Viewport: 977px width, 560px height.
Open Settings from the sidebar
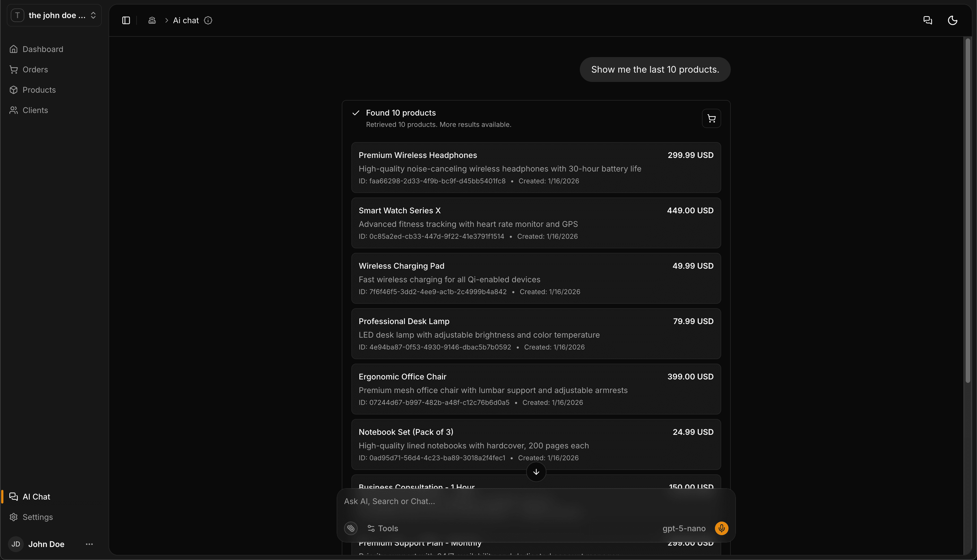(37, 517)
